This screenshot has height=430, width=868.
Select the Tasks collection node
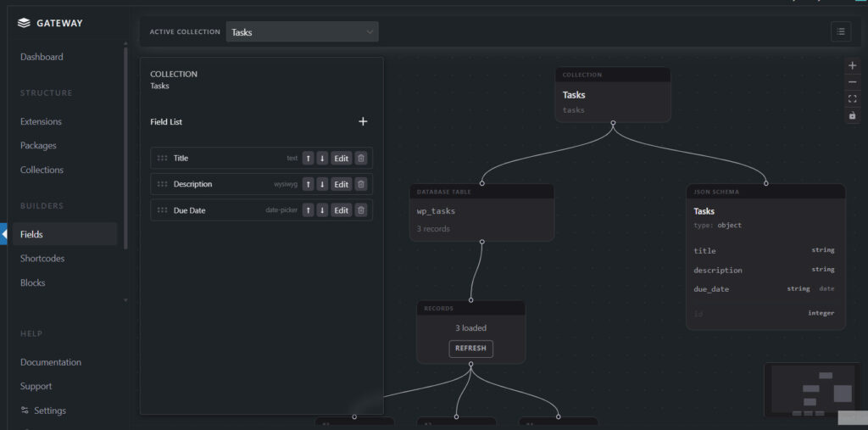click(613, 95)
